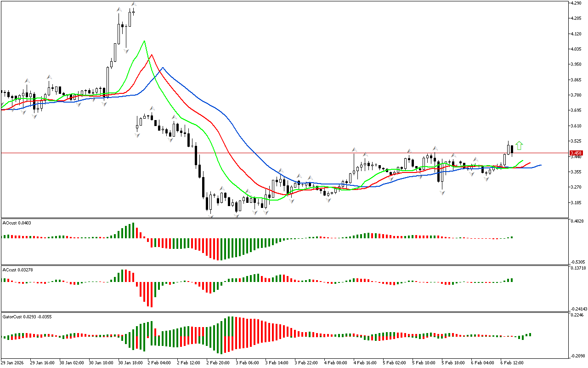
Task: Select the peak of the red Alligator line
Action: click(152, 55)
